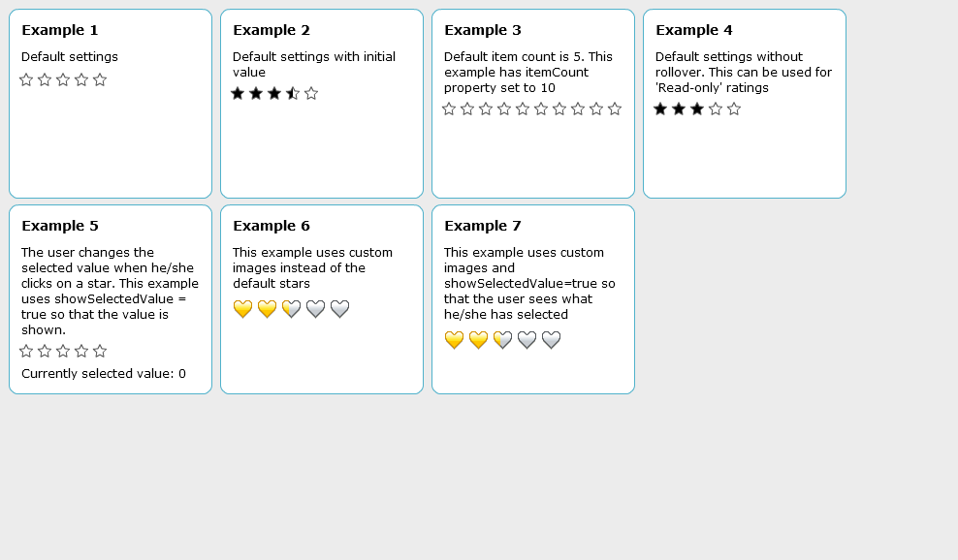Click the last empty star in Example 4
The image size is (958, 560).
[x=734, y=109]
